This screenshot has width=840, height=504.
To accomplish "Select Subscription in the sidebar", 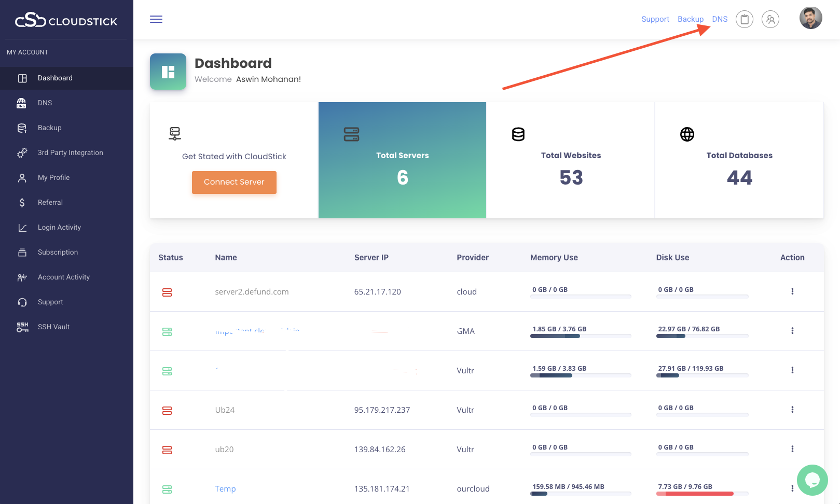I will pyautogui.click(x=58, y=253).
